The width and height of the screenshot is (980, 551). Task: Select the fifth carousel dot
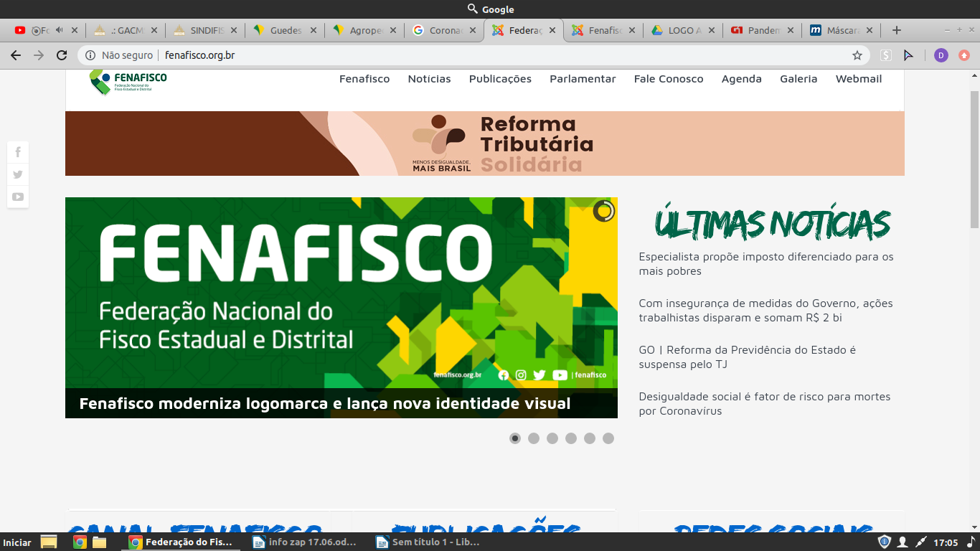tap(590, 438)
